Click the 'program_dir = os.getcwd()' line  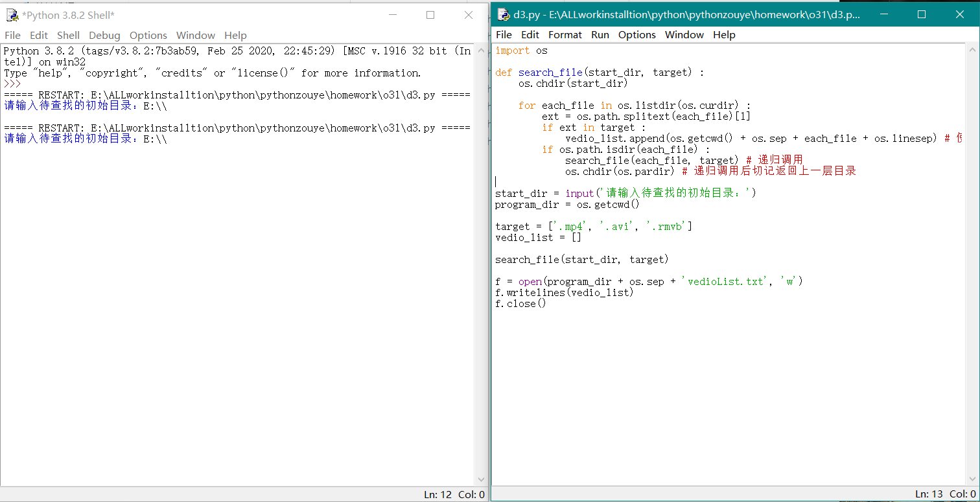[567, 205]
